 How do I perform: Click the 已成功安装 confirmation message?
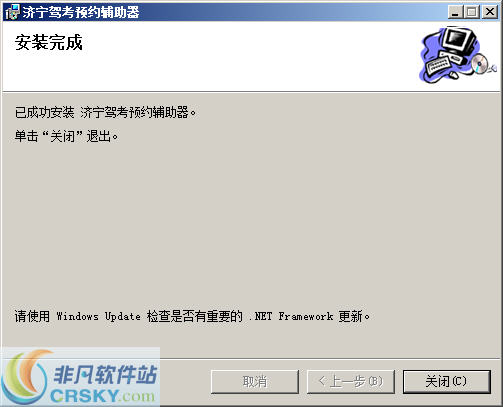click(105, 112)
